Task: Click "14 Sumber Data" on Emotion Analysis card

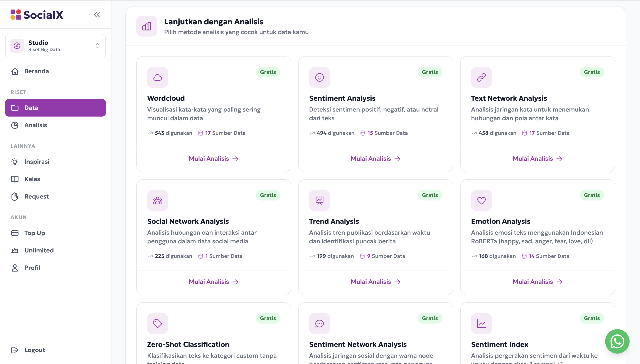Action: (x=545, y=256)
